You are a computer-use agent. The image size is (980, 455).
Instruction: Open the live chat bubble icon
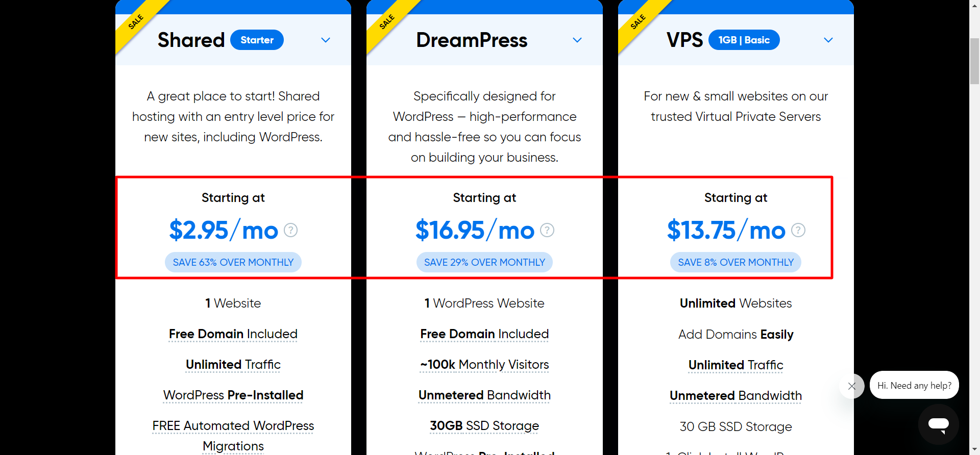point(938,424)
